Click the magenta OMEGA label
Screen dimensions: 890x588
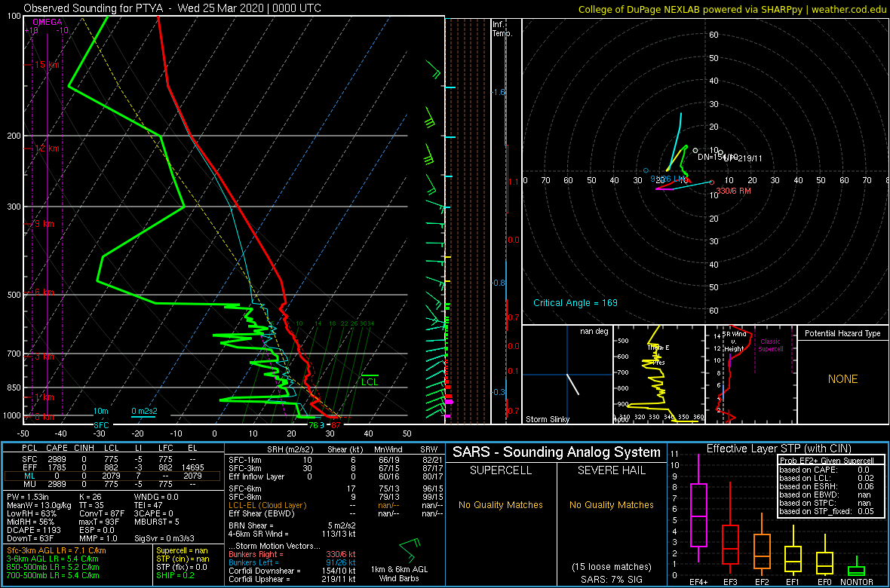(47, 22)
